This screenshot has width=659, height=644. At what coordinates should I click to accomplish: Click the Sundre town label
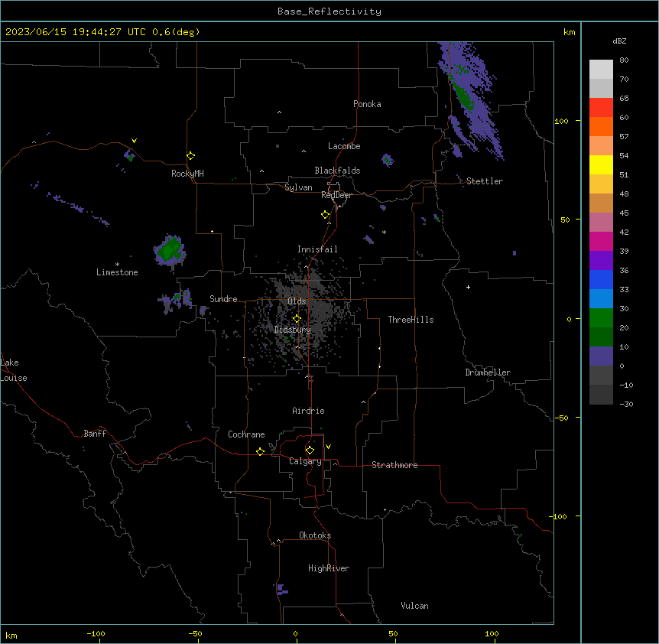(223, 299)
